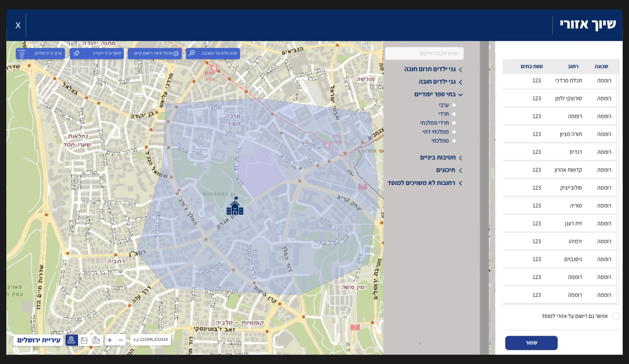Click the 'חפש שכבה/מיקום' search field
This screenshot has height=364, width=629.
[424, 54]
